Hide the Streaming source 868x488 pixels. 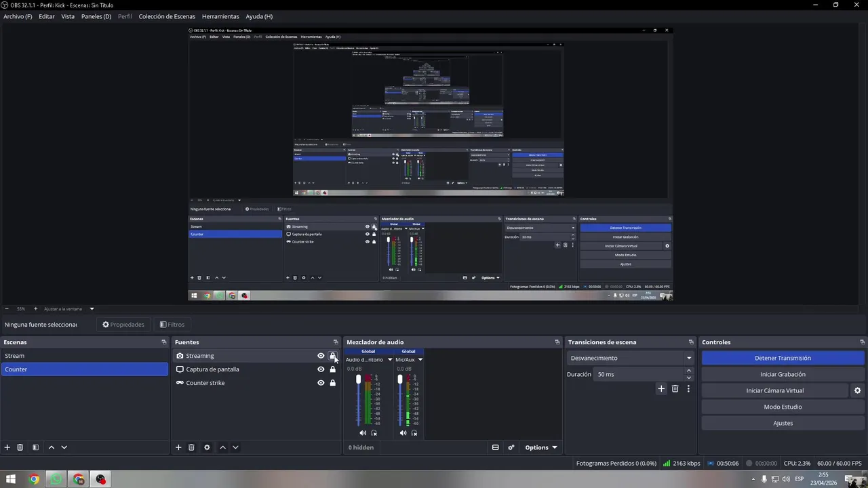321,356
